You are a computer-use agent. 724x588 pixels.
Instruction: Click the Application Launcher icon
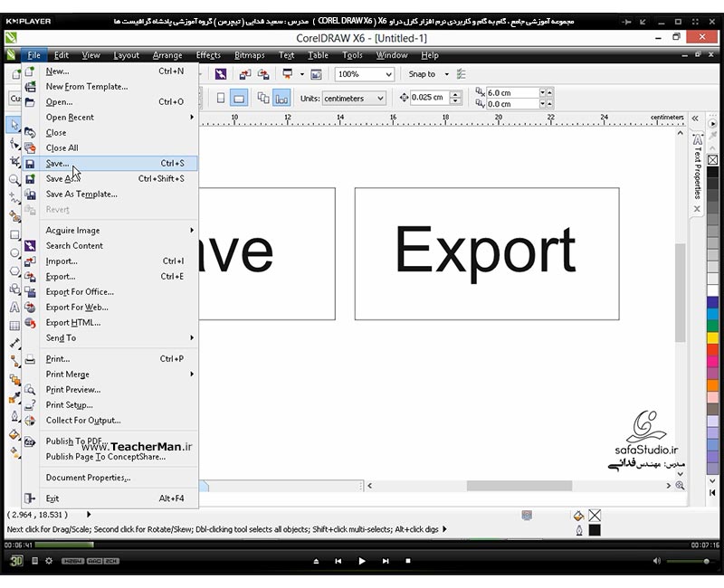288,74
